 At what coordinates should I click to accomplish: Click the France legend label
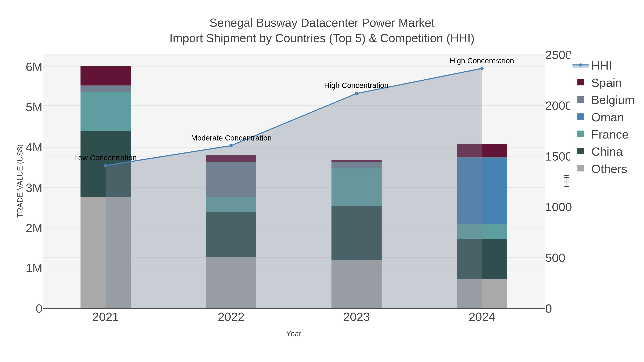(x=610, y=134)
